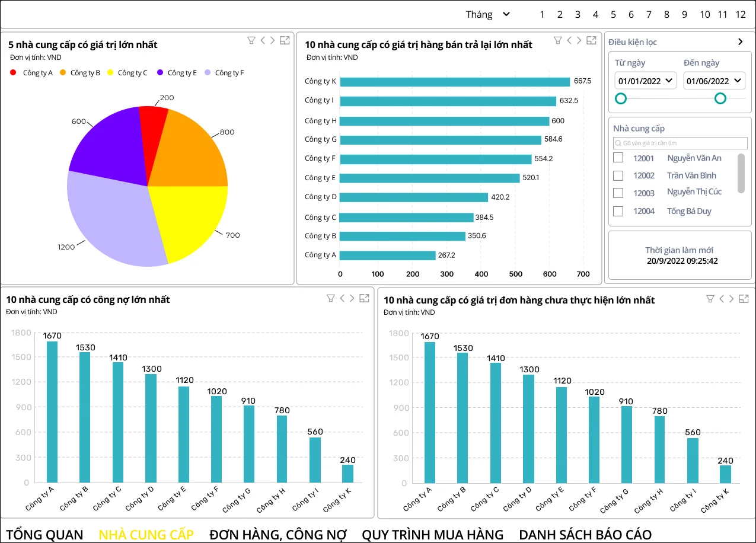Image resolution: width=756 pixels, height=543 pixels.
Task: Click the filter icon on the công nợ chart
Action: click(x=330, y=298)
